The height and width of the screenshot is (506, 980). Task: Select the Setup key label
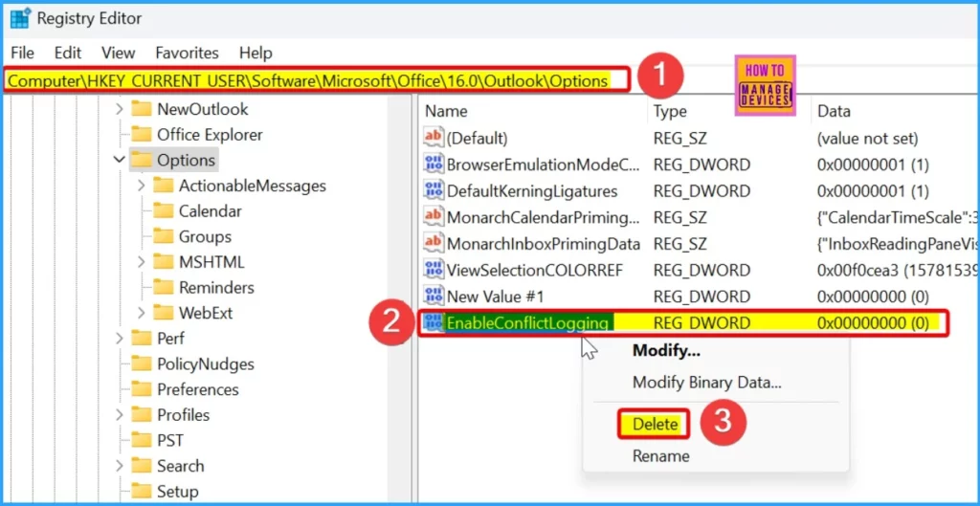pyautogui.click(x=177, y=492)
